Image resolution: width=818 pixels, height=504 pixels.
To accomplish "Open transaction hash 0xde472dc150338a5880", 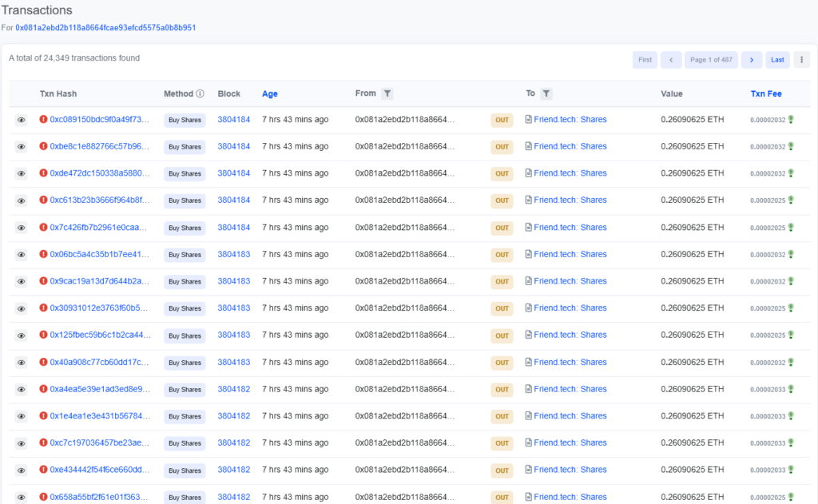I will [x=99, y=173].
